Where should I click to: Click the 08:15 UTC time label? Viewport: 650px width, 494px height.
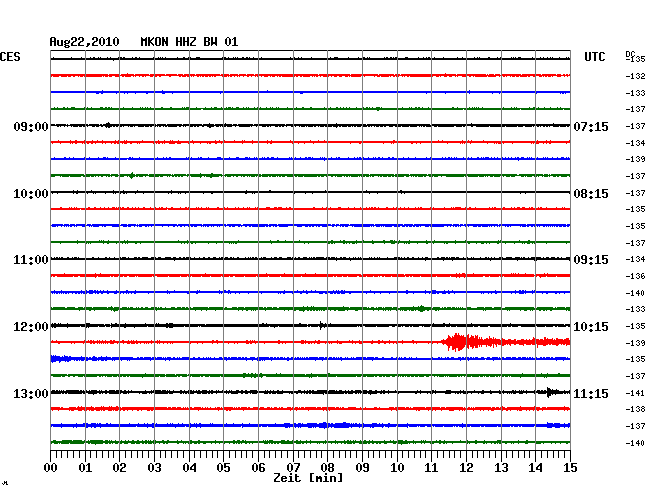tap(591, 194)
